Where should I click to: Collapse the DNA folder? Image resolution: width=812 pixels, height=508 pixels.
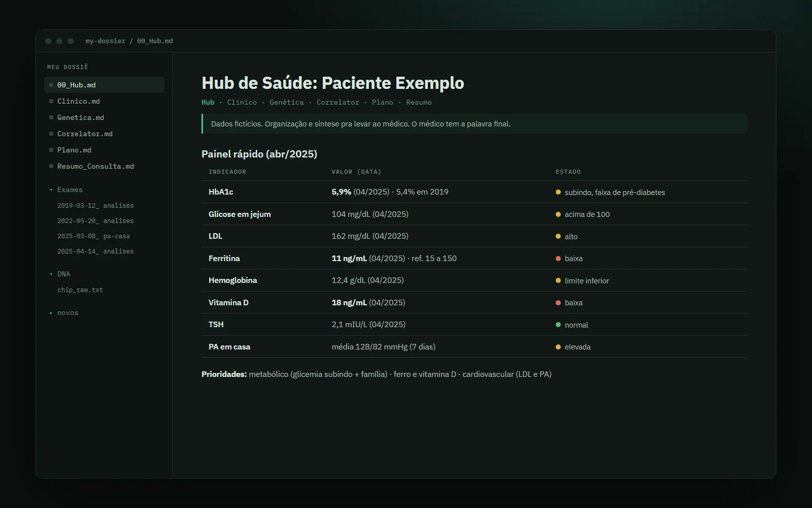[60, 274]
